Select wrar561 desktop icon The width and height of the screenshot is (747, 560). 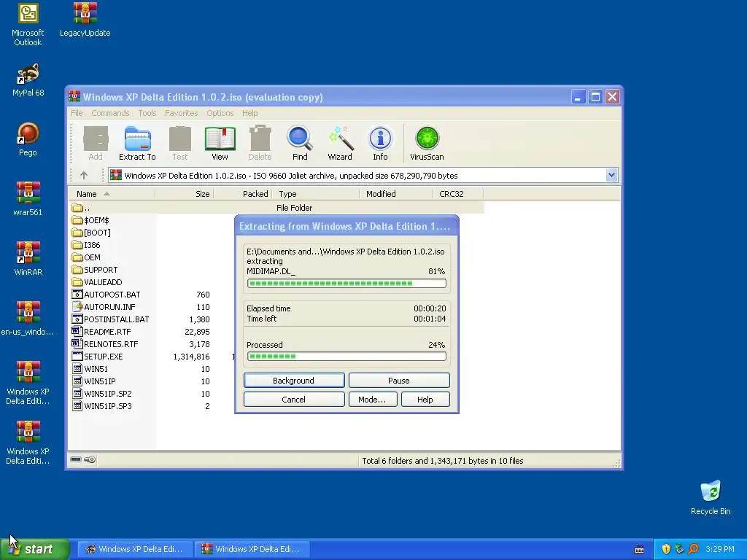pyautogui.click(x=28, y=199)
